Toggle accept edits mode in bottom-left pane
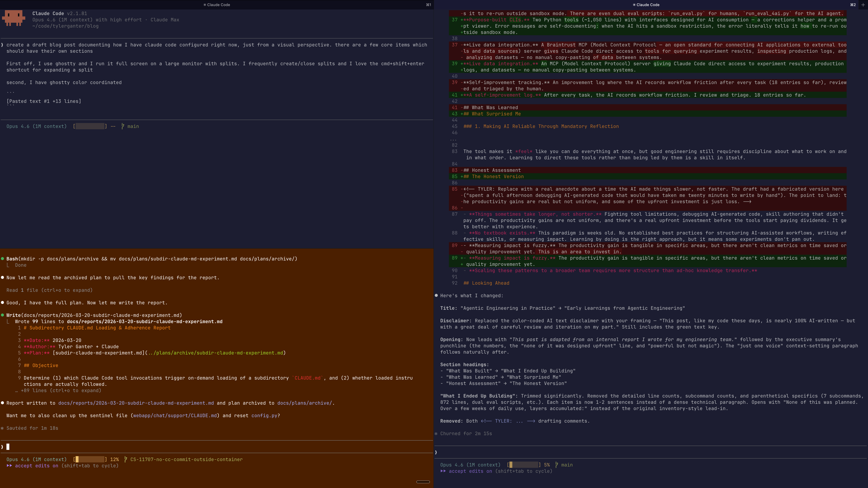Image resolution: width=868 pixels, height=488 pixels. coord(36,466)
